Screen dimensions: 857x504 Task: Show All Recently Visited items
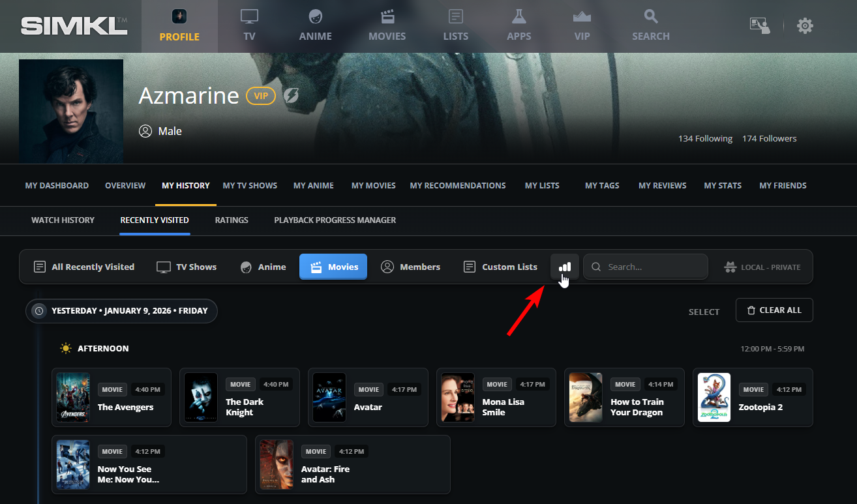(84, 267)
